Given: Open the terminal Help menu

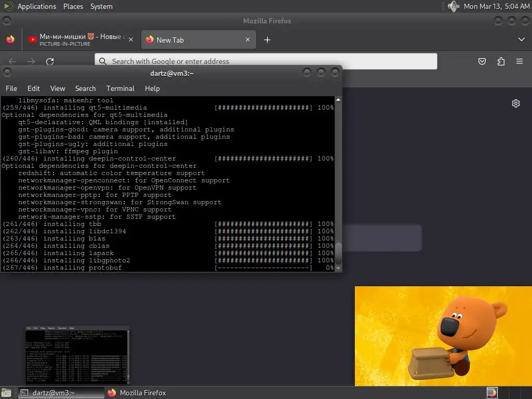Looking at the screenshot, I should coord(152,88).
